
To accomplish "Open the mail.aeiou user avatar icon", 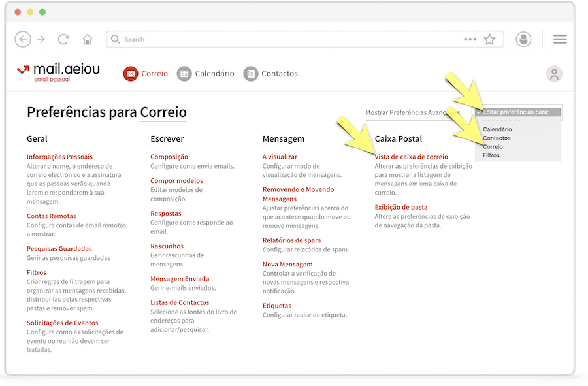I will pos(554,74).
